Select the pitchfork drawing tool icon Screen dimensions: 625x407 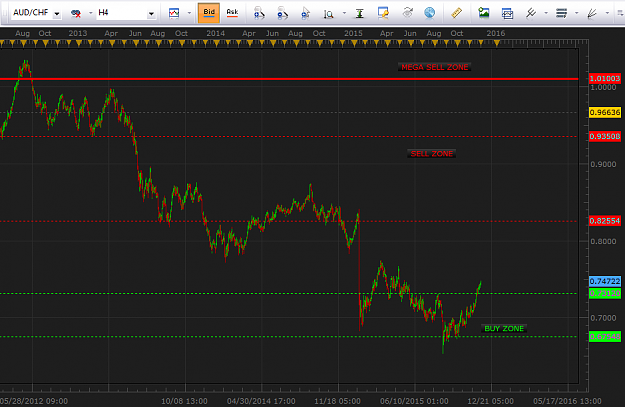pyautogui.click(x=531, y=13)
